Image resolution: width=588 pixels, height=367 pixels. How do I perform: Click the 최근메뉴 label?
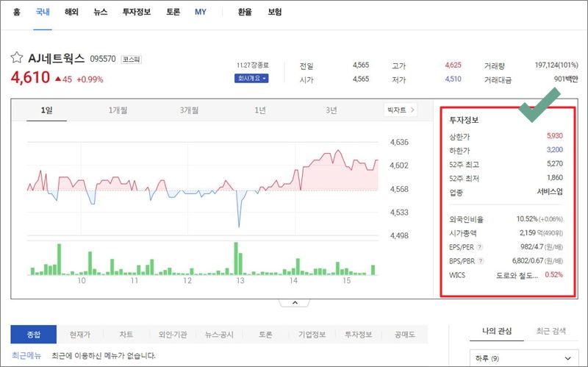26,355
